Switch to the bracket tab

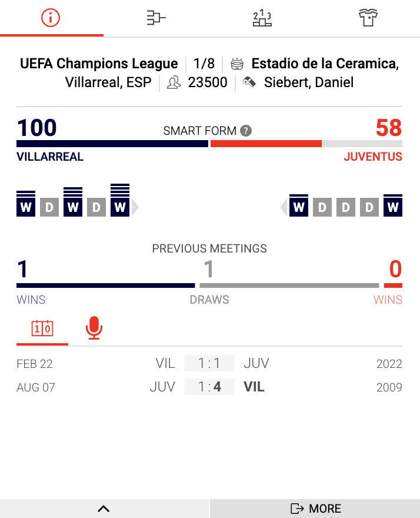(x=156, y=18)
